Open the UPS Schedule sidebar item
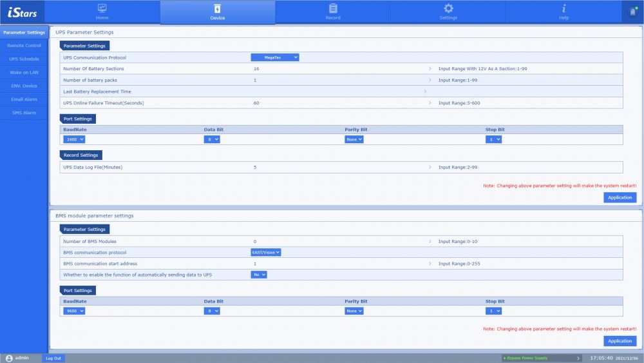 point(24,59)
